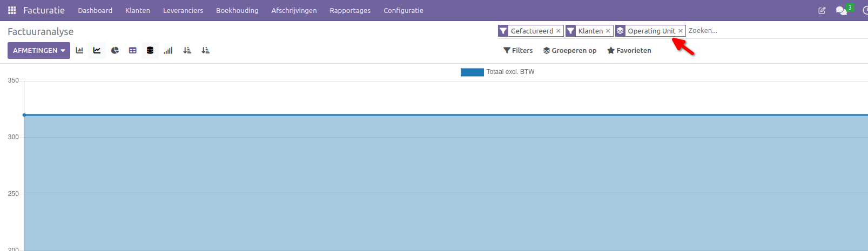Select the line chart view
The width and height of the screenshot is (868, 251).
point(97,50)
